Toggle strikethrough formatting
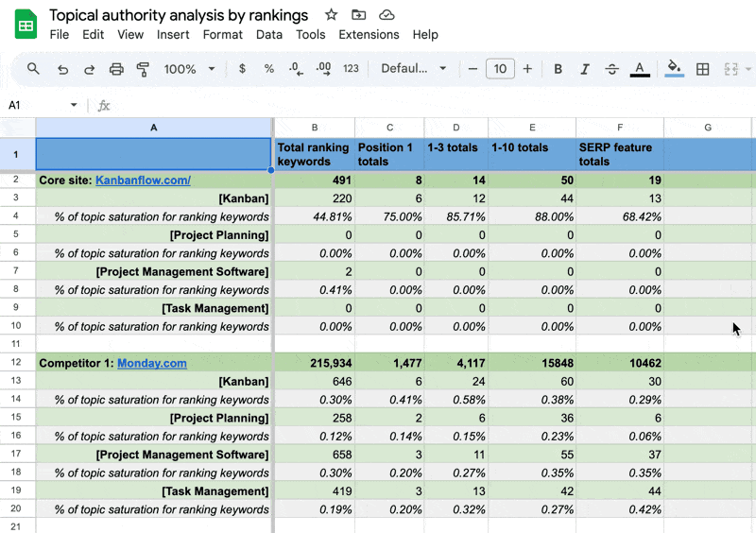 (611, 69)
